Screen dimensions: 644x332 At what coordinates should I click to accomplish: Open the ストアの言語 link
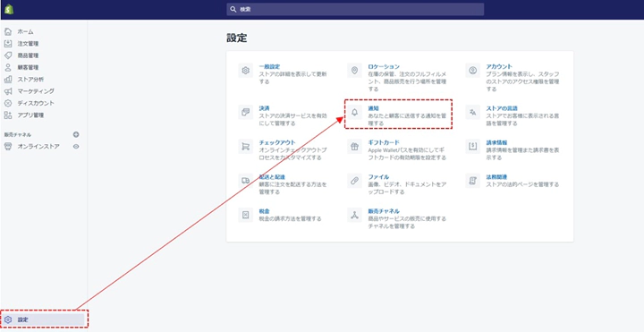(502, 108)
